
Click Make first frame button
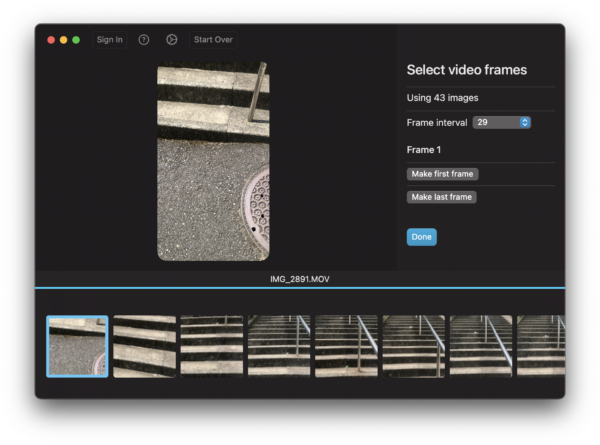[442, 174]
